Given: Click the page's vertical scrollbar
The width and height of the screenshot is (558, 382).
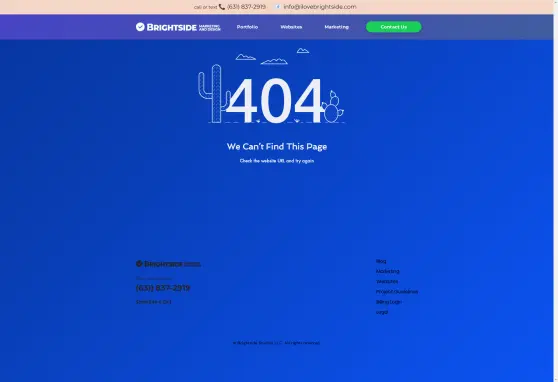Looking at the screenshot, I should [556, 191].
